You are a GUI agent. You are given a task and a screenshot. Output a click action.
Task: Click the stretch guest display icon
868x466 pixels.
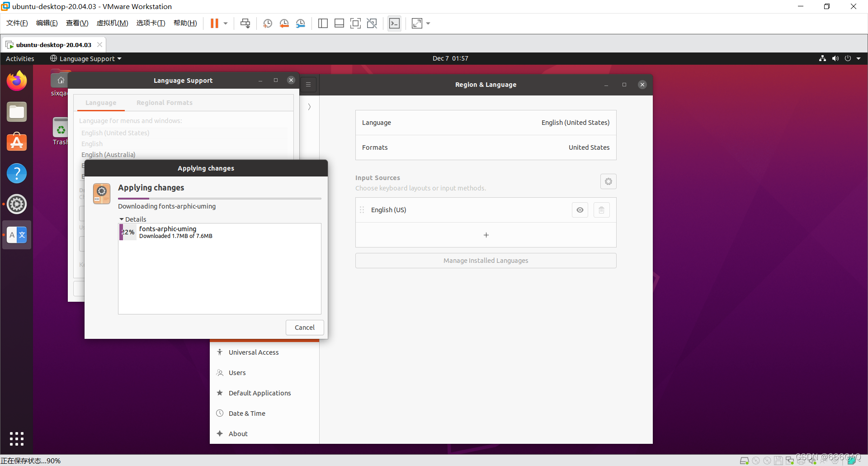point(417,23)
